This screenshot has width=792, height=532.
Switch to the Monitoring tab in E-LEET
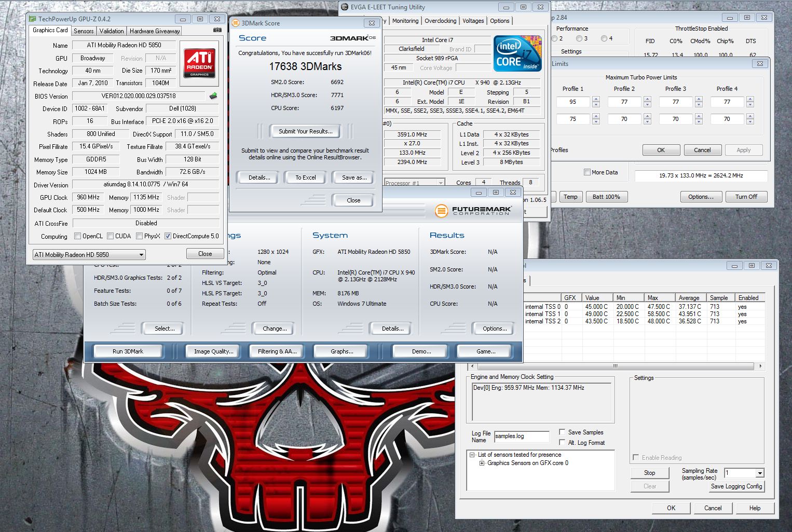(405, 21)
